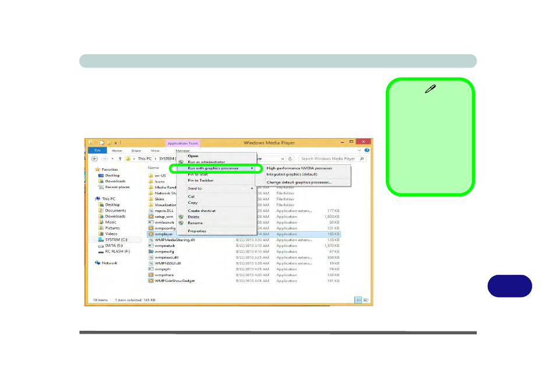Viewport: 556px width, 392px height.
Task: Click the Back navigation arrow
Action: [x=94, y=159]
